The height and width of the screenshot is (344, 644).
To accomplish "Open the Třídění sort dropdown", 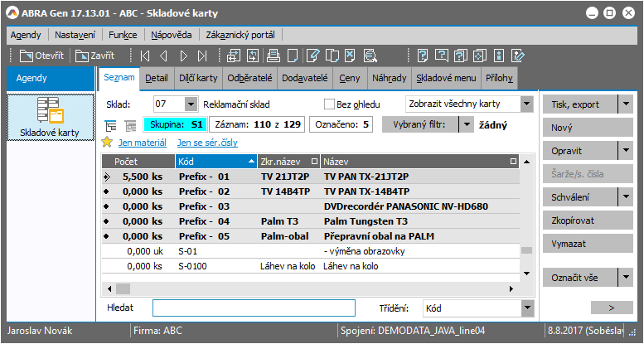I will [527, 308].
